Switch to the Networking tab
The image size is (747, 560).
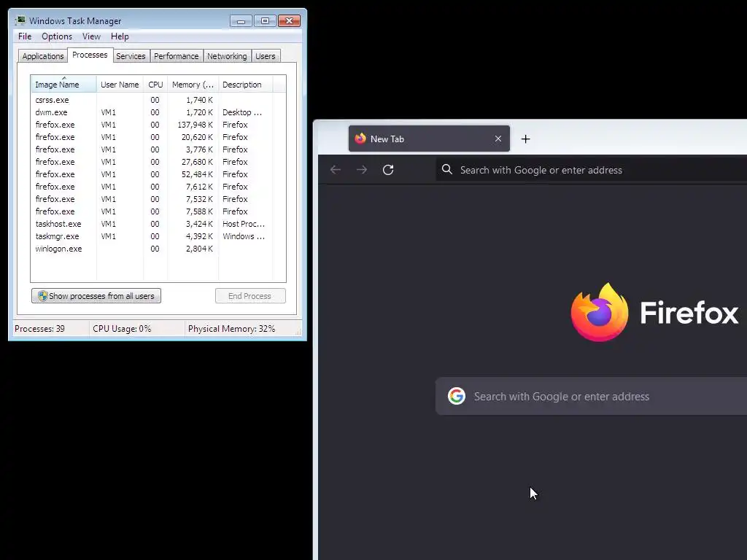click(x=227, y=56)
